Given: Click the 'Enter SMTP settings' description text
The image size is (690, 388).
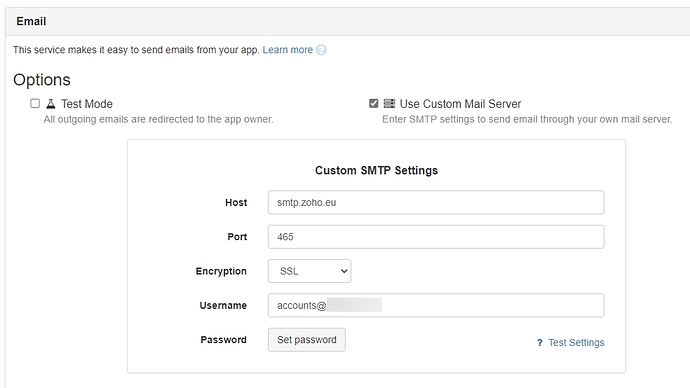Looking at the screenshot, I should click(527, 120).
